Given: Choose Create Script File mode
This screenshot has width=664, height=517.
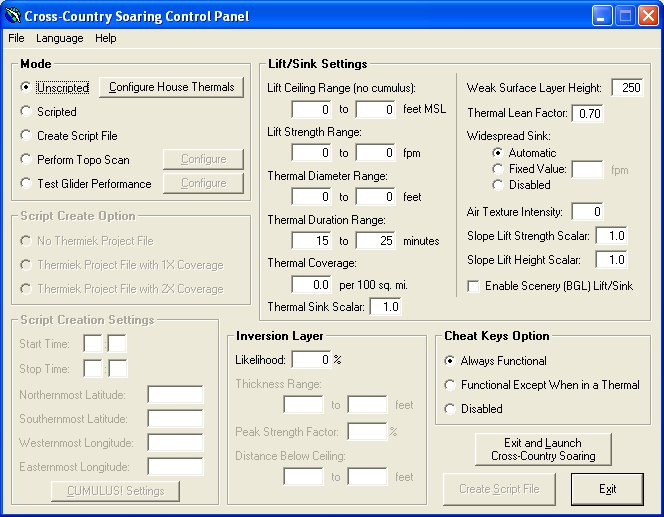Looking at the screenshot, I should (x=69, y=135).
